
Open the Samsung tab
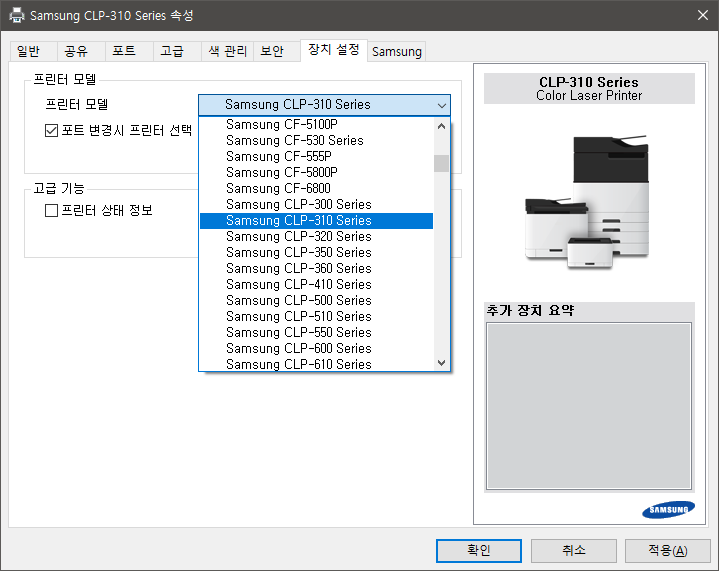397,51
